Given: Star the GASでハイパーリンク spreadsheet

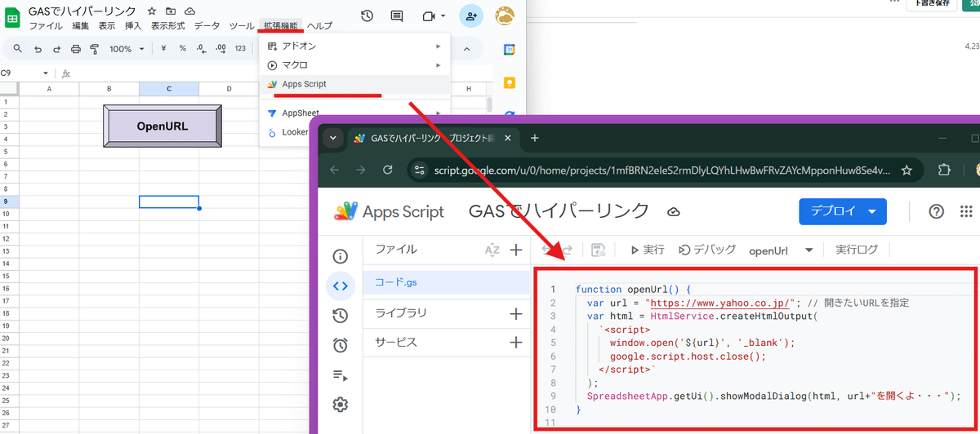Looking at the screenshot, I should click(x=152, y=11).
